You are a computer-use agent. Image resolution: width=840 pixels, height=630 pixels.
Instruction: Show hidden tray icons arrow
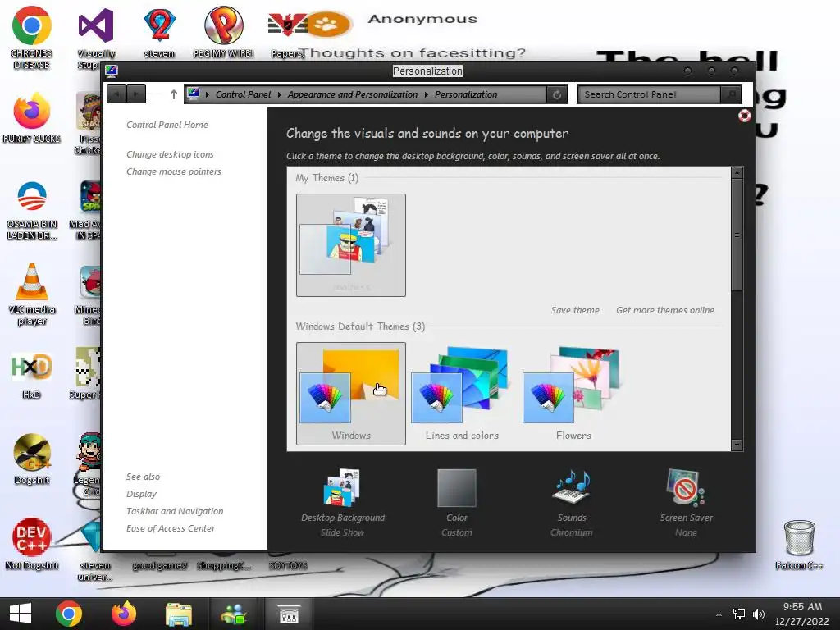click(x=719, y=614)
